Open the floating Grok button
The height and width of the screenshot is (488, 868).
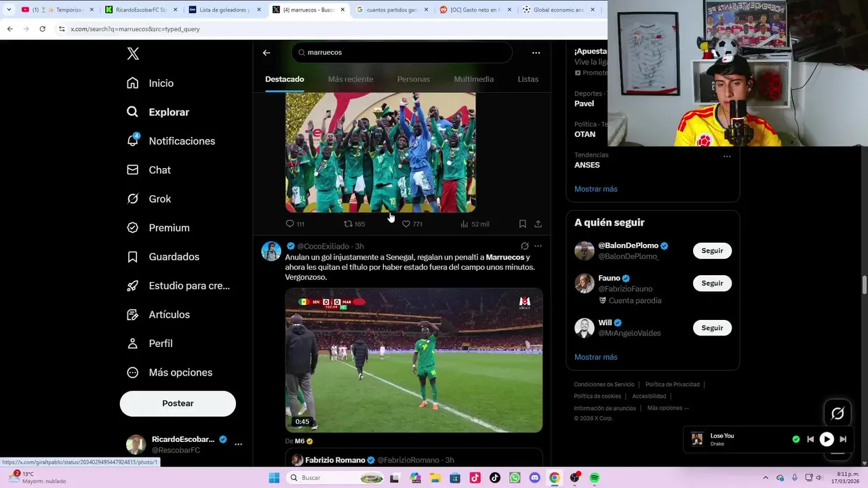(x=837, y=413)
